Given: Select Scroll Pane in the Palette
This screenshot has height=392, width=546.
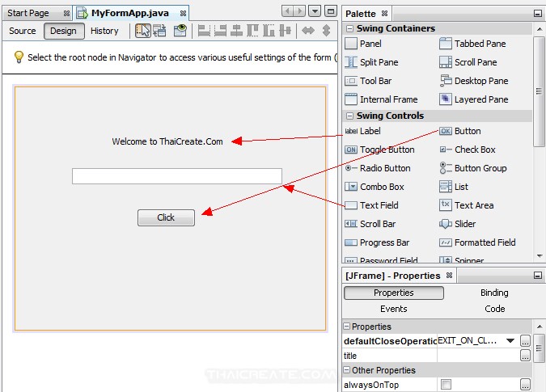Looking at the screenshot, I should click(468, 62).
